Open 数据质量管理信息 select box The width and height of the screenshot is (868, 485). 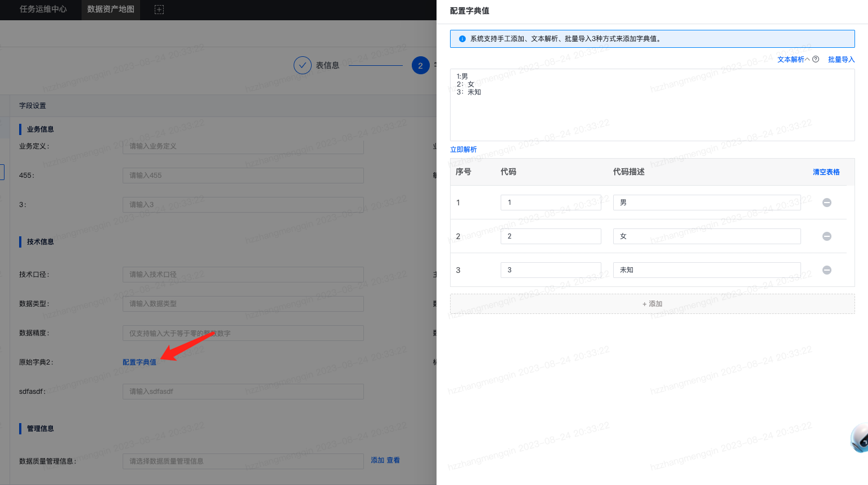243,461
